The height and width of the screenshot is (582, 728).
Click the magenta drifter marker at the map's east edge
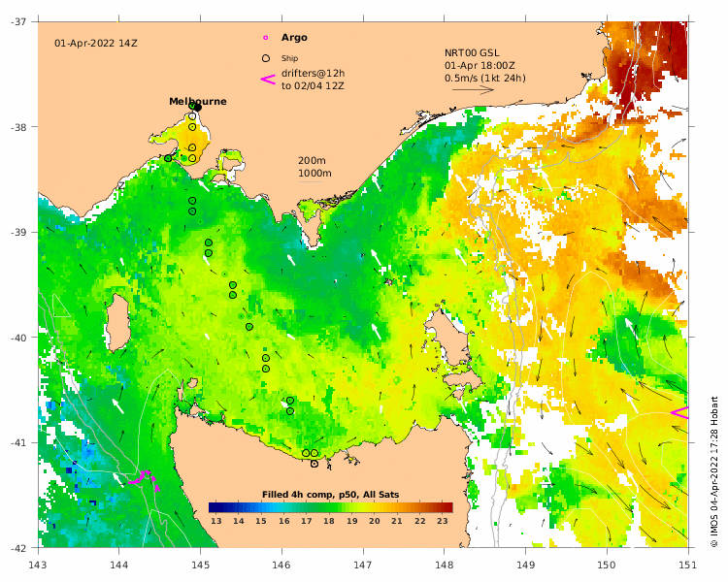click(x=680, y=412)
